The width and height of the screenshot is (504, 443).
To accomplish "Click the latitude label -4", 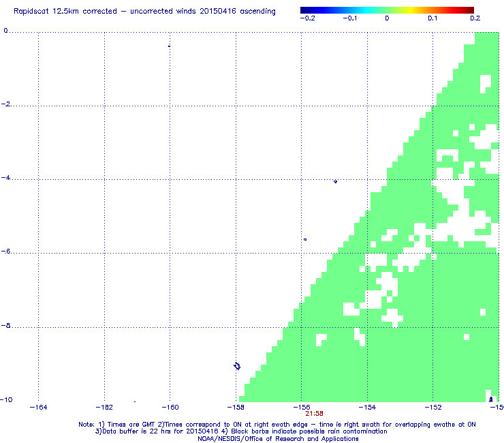I will pos(5,178).
